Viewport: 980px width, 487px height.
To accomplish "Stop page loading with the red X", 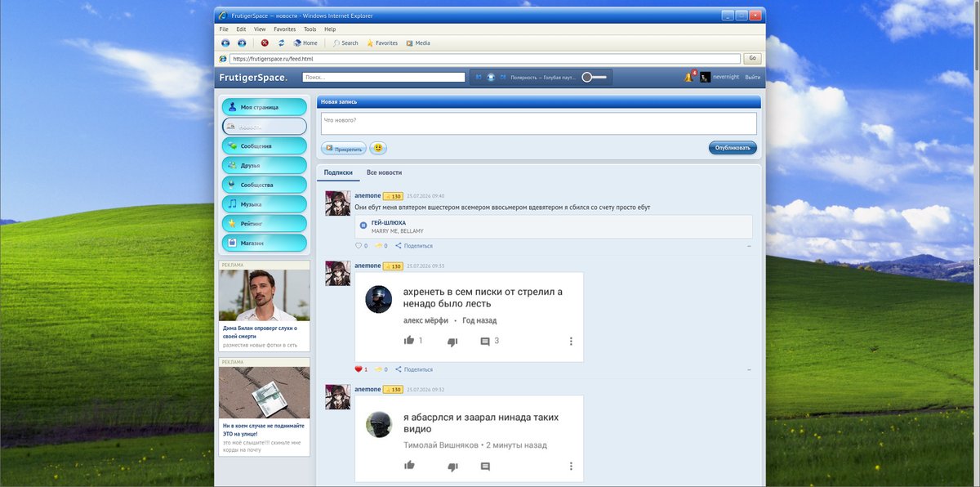I will point(265,42).
